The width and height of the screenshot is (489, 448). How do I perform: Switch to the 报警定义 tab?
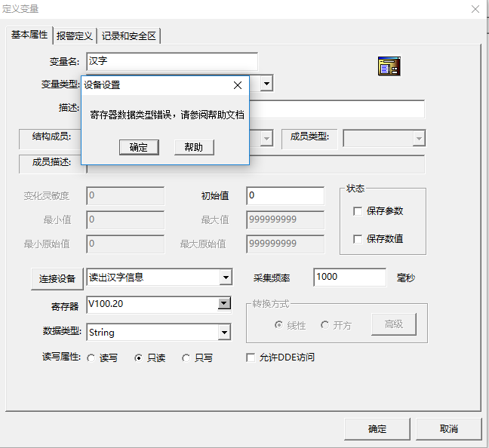(x=75, y=36)
